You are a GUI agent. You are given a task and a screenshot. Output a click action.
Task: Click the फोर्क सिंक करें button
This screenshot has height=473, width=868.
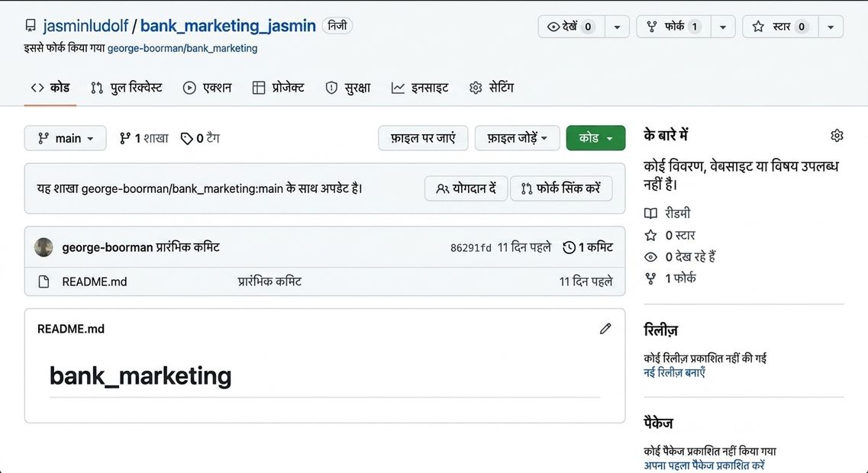(561, 188)
